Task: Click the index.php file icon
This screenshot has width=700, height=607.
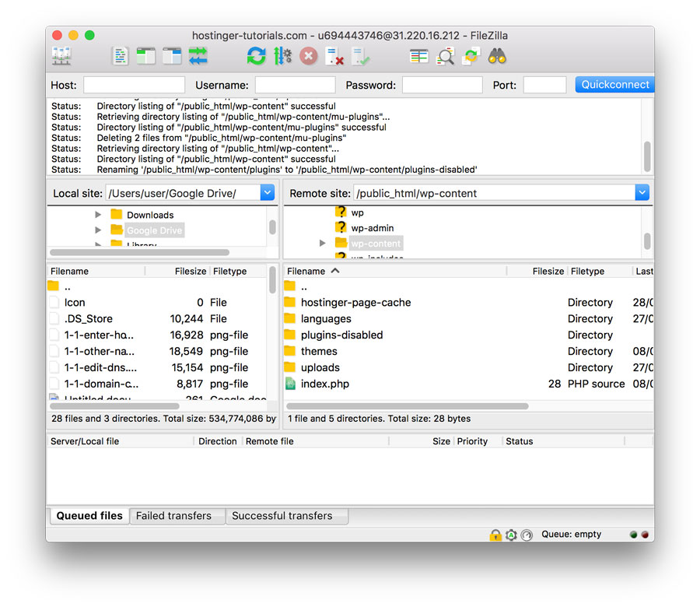Action: (290, 384)
